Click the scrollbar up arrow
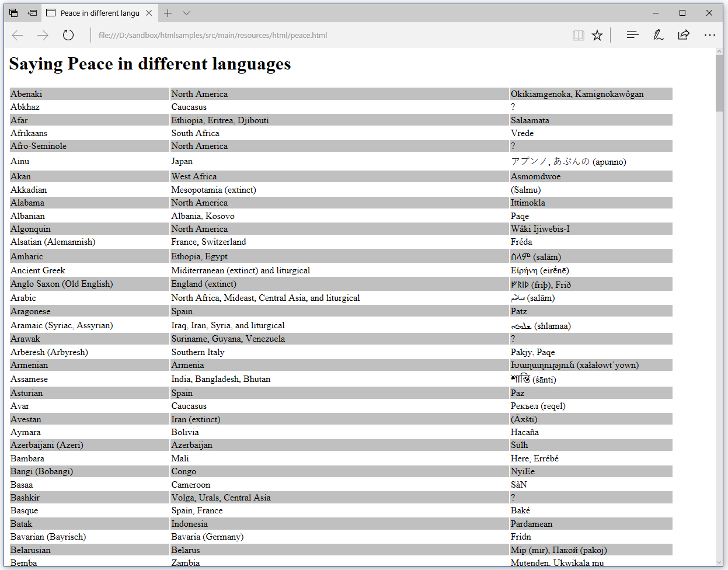728x570 pixels. [x=719, y=52]
